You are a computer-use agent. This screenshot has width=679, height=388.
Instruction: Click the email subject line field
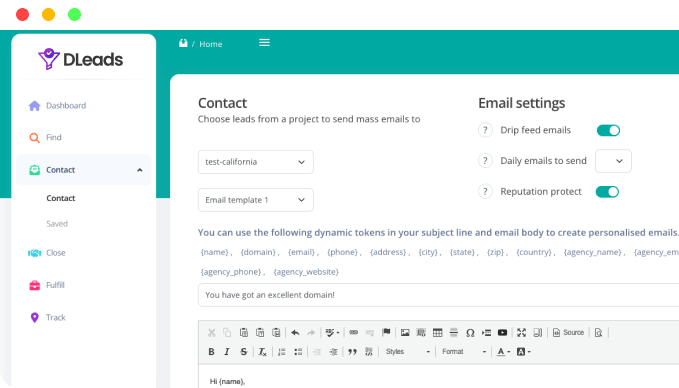(438, 295)
